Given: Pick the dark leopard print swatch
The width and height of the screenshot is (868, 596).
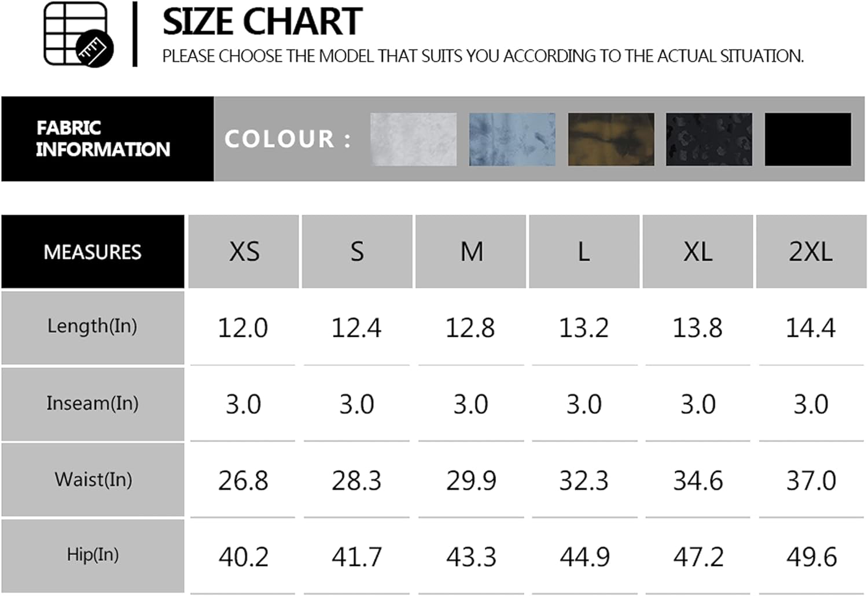Looking at the screenshot, I should 709,139.
